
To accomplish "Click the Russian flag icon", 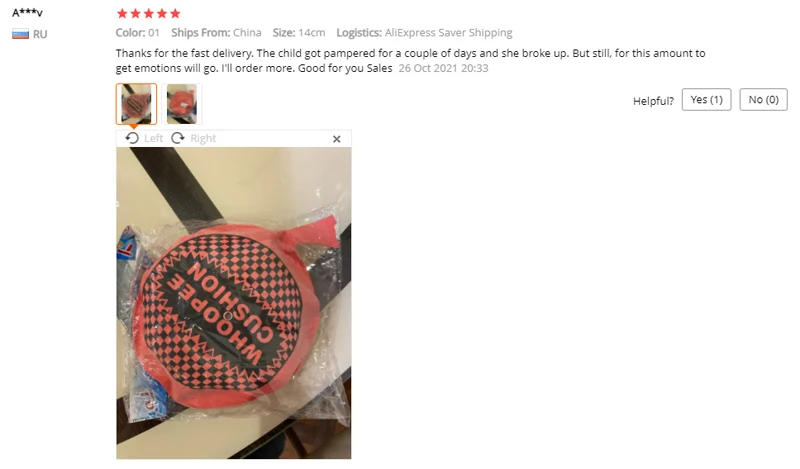I will pos(20,34).
